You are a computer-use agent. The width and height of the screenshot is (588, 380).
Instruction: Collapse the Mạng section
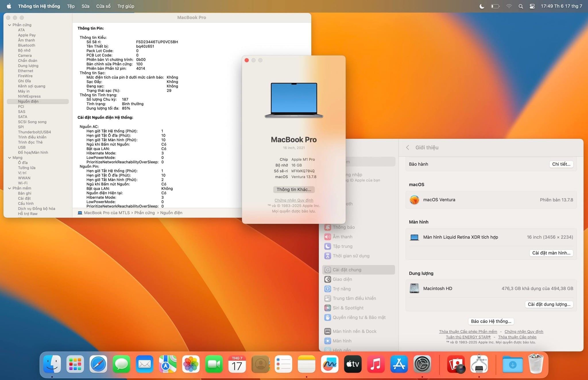9,158
